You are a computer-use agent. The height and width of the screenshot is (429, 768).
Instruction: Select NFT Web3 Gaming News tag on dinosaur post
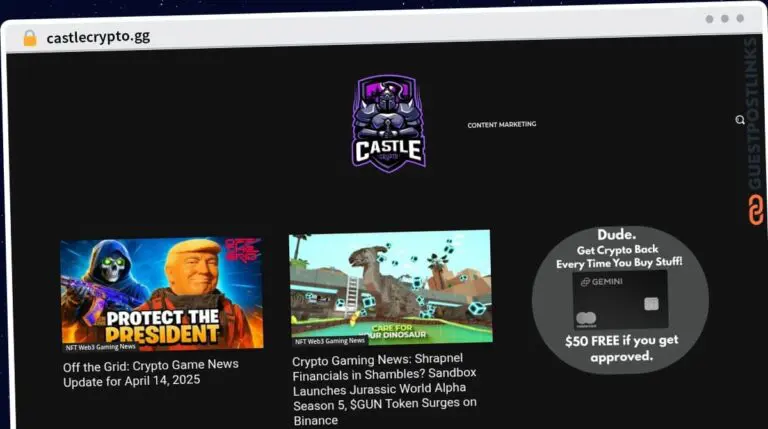coord(330,341)
